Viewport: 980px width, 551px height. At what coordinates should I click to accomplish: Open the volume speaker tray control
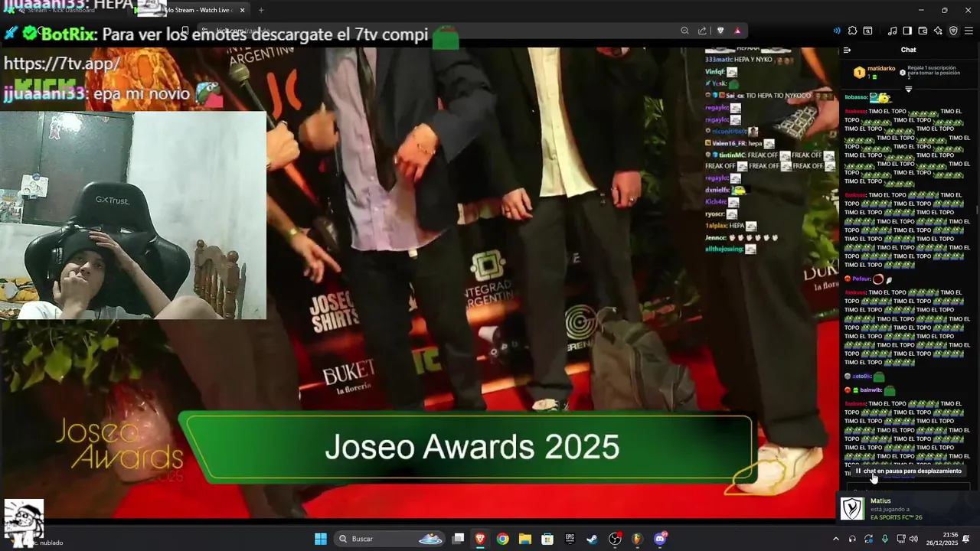(x=913, y=539)
